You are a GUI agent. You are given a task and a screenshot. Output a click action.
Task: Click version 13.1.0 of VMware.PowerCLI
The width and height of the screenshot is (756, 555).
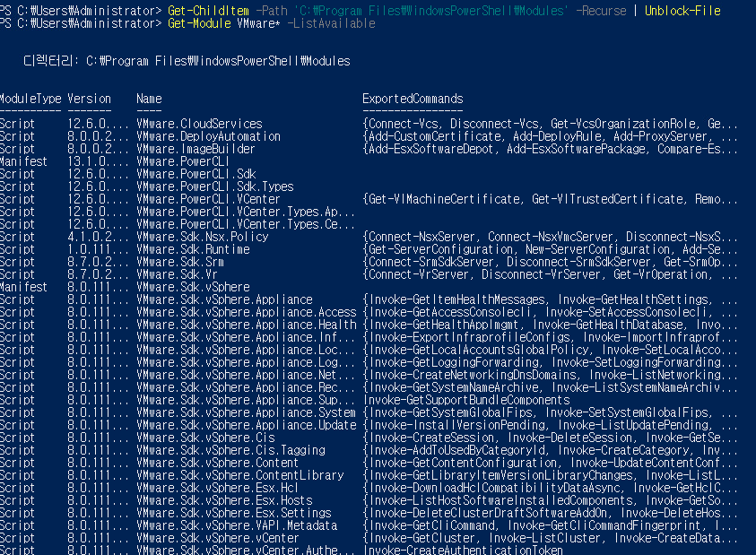click(x=98, y=161)
